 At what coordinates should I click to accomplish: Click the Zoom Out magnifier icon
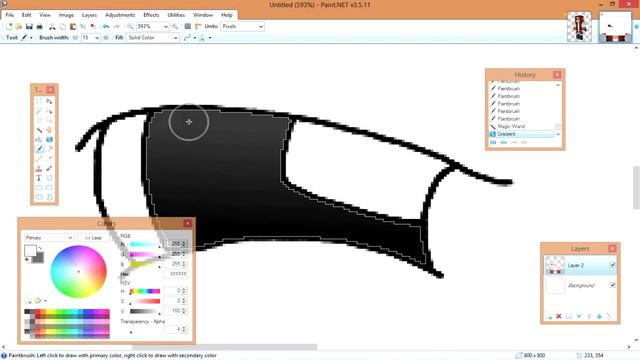point(130,27)
